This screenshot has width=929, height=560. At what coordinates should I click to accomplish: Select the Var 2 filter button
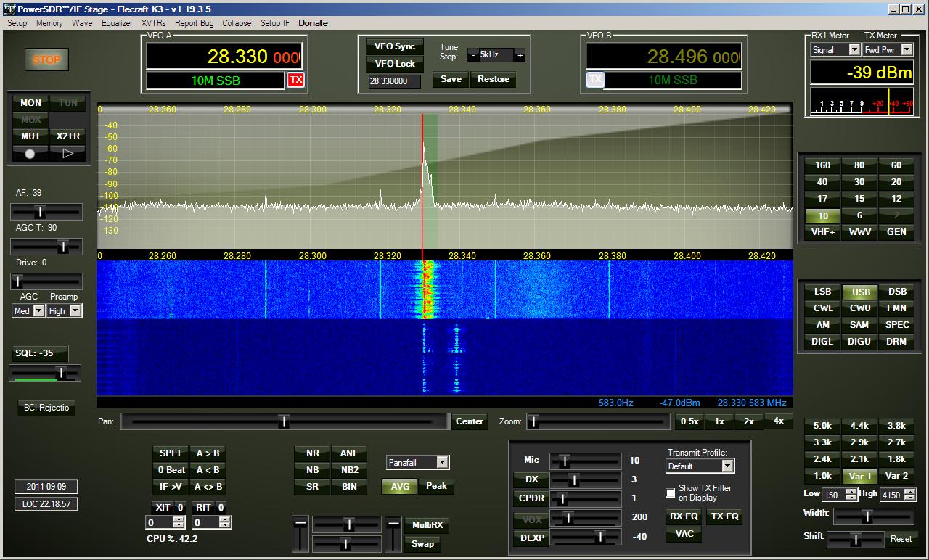pyautogui.click(x=896, y=476)
